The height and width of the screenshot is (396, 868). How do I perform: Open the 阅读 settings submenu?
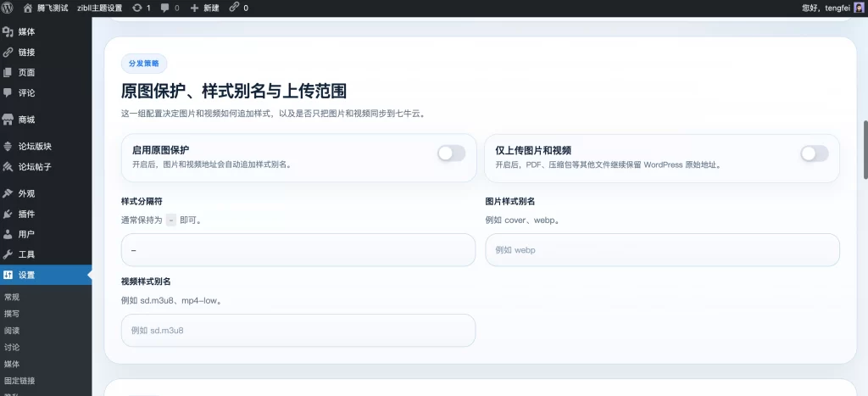12,330
